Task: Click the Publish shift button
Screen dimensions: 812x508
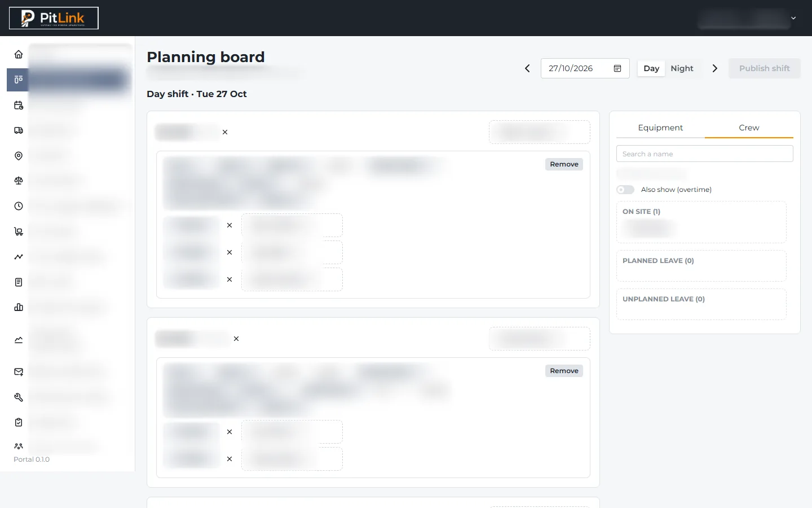Action: pyautogui.click(x=764, y=68)
